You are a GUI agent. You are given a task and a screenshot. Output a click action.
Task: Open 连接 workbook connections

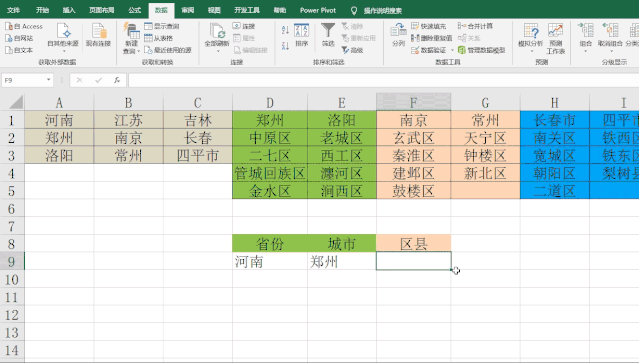click(244, 26)
